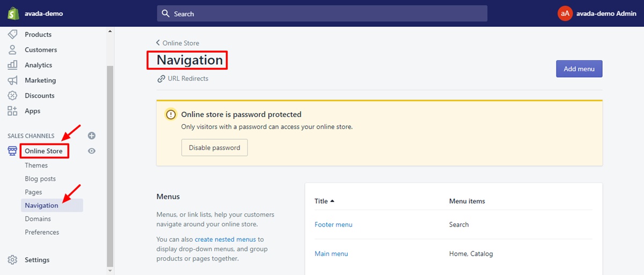Click the Shopify logo icon
Viewport: 644px width, 275px height.
tap(13, 13)
